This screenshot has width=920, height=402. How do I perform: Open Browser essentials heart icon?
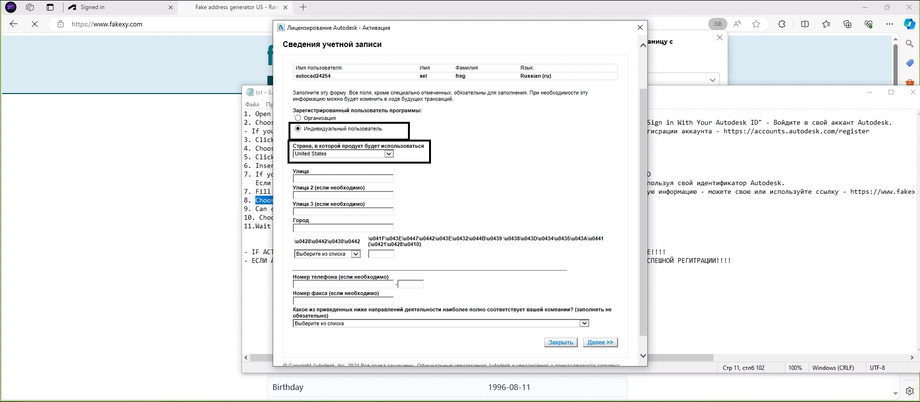[x=869, y=24]
